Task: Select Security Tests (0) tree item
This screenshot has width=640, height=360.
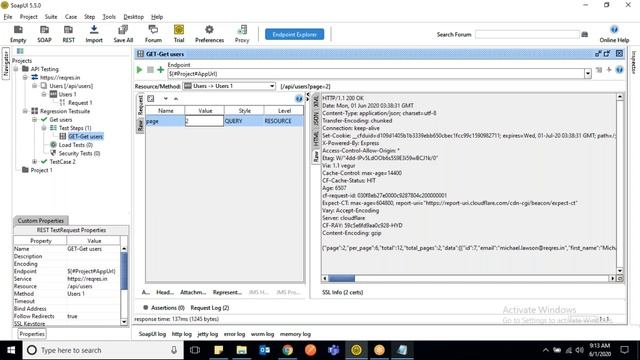Action: click(79, 153)
